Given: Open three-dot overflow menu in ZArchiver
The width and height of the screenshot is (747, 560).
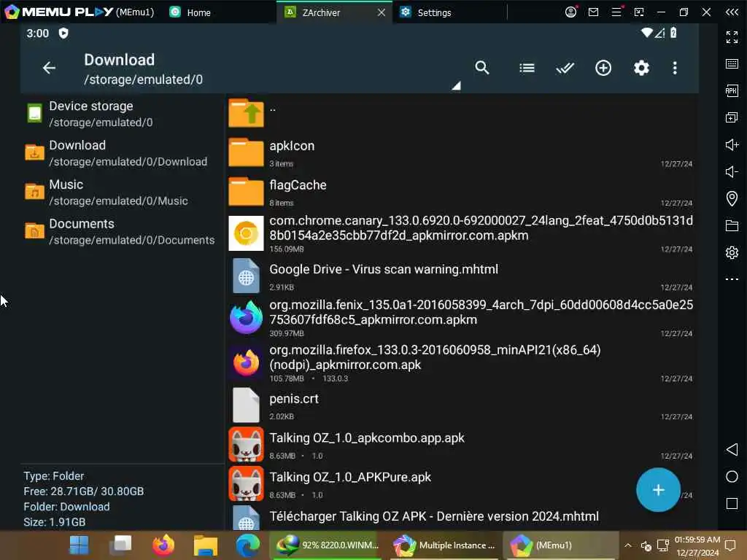Looking at the screenshot, I should (675, 68).
